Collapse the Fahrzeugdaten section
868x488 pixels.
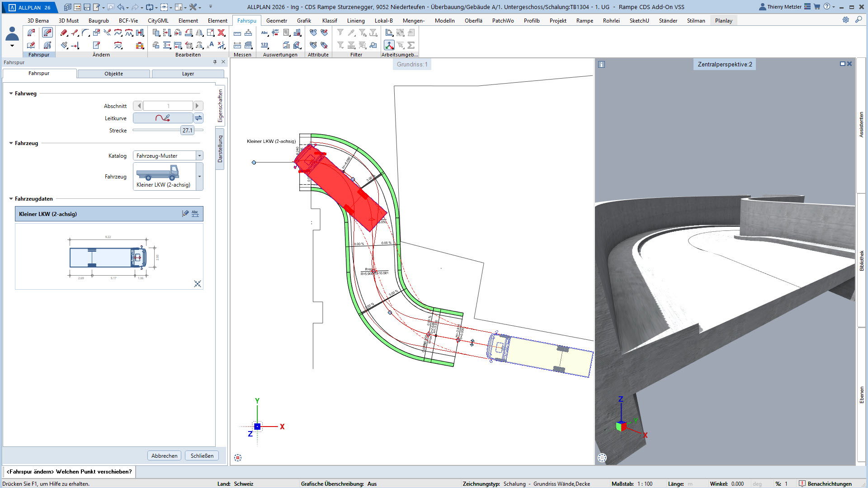click(11, 199)
